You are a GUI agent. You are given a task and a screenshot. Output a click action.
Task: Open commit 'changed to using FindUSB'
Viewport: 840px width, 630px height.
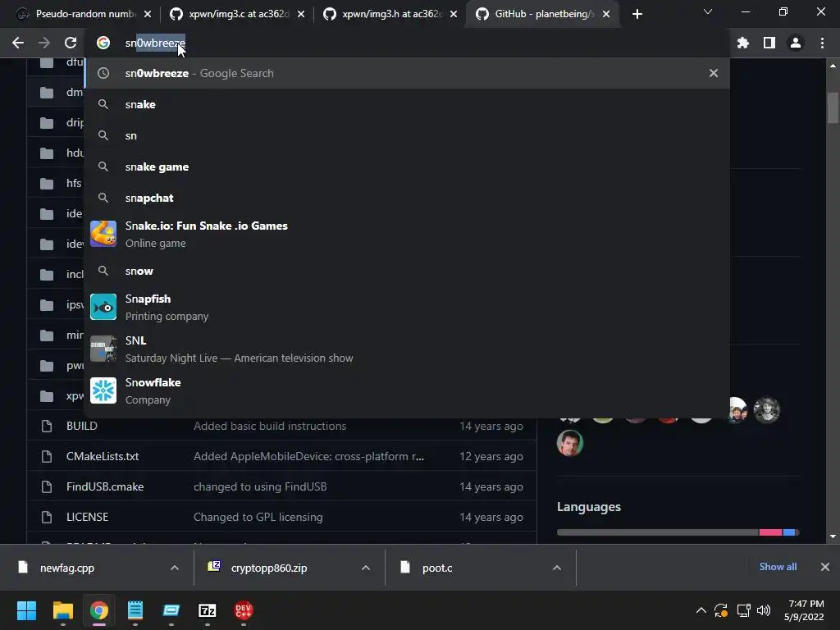(260, 486)
